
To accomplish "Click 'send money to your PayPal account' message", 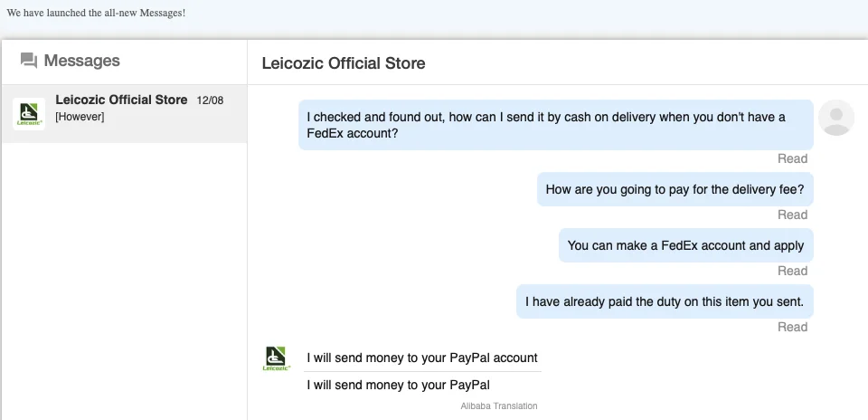I will (x=422, y=358).
